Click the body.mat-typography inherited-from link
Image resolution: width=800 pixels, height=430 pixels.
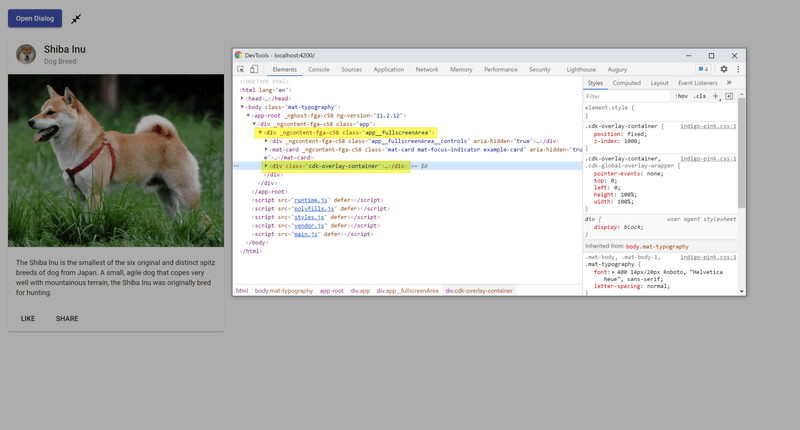point(657,246)
